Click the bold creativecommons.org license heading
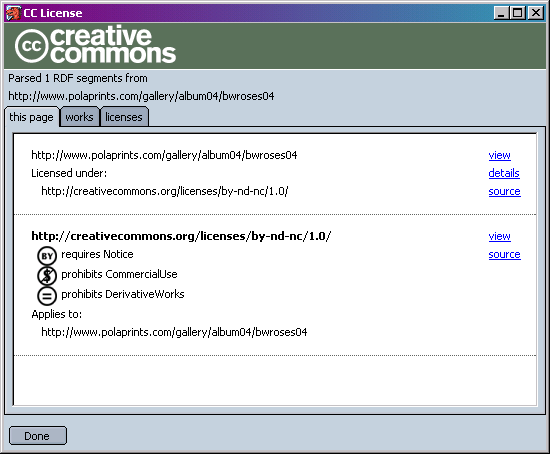 181,236
